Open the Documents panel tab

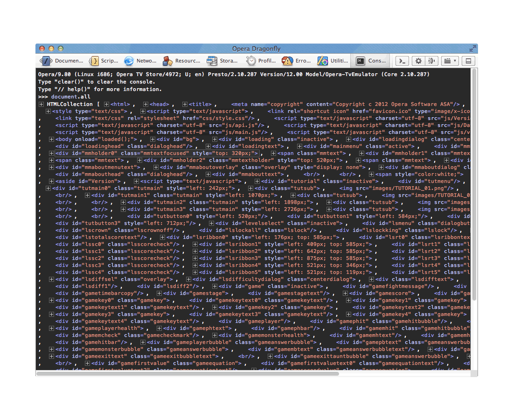point(62,61)
